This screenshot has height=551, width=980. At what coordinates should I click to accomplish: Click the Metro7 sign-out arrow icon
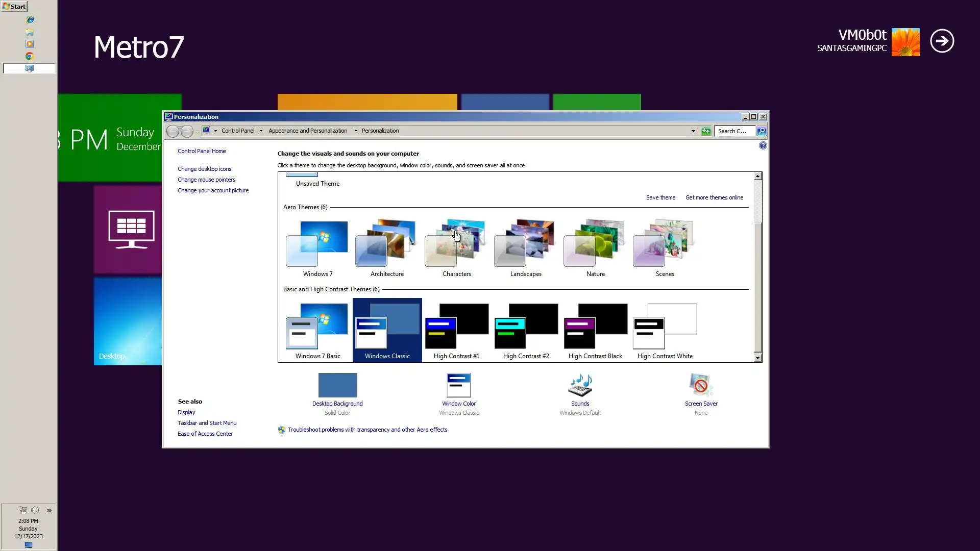[x=942, y=41]
